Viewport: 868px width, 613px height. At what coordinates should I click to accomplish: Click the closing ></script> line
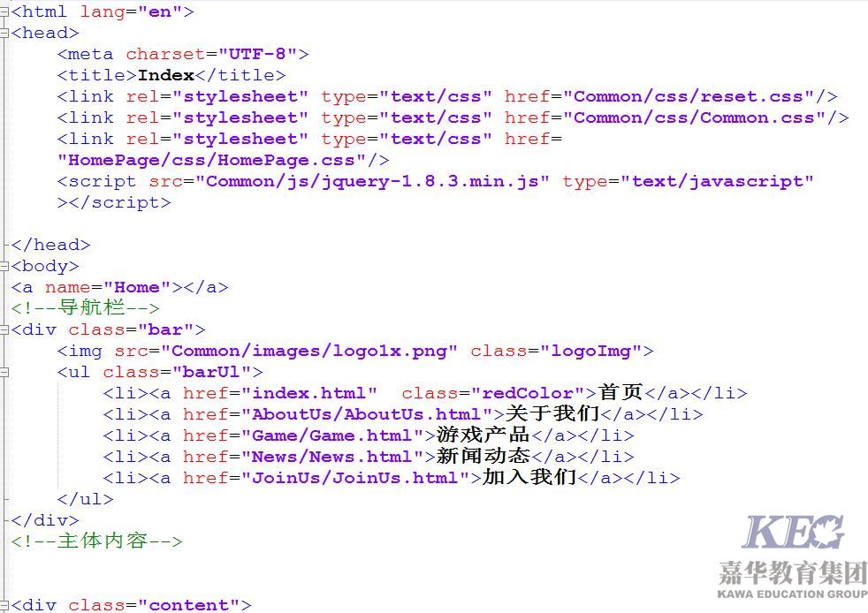coord(114,203)
